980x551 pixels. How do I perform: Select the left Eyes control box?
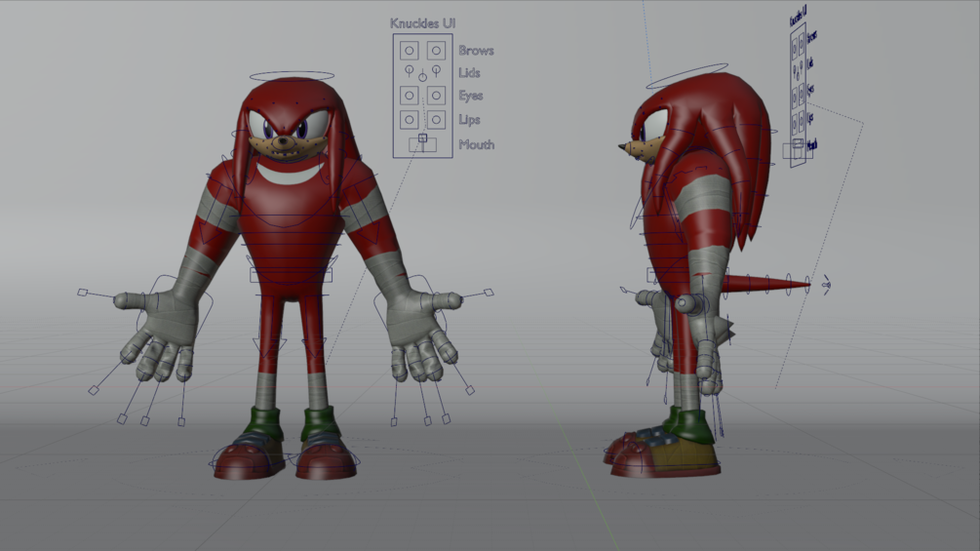click(x=410, y=96)
